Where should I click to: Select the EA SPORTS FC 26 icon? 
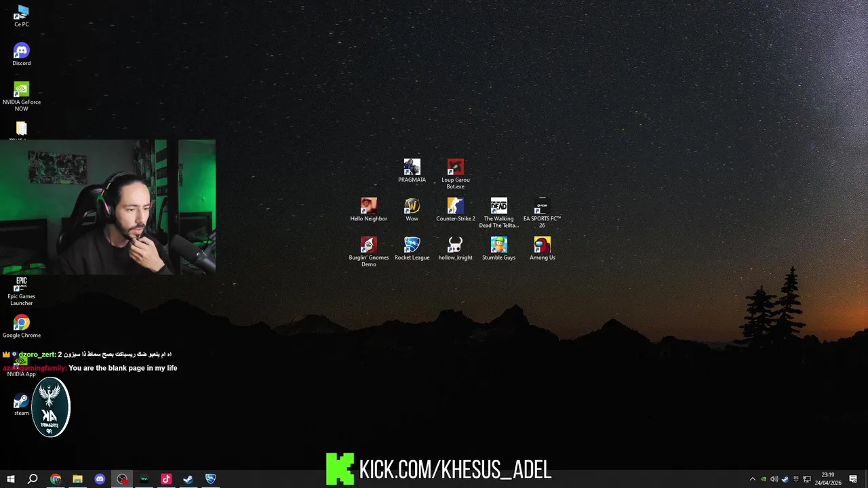(x=542, y=213)
